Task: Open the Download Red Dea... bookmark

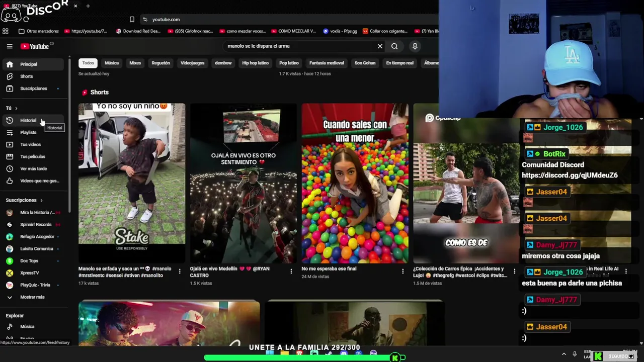Action: [x=138, y=31]
